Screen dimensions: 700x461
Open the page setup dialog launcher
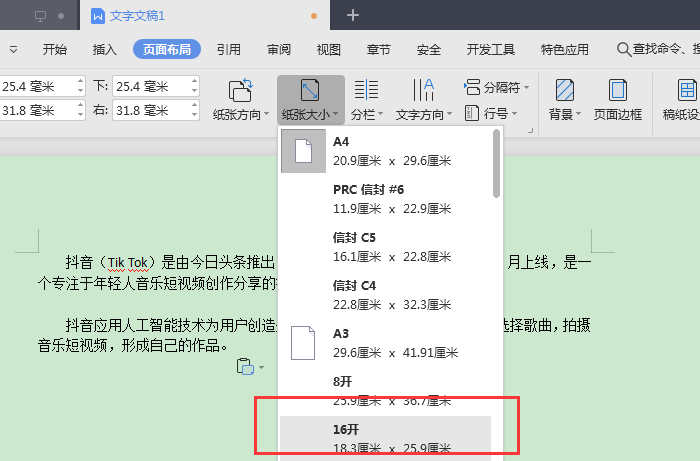pyautogui.click(x=530, y=130)
